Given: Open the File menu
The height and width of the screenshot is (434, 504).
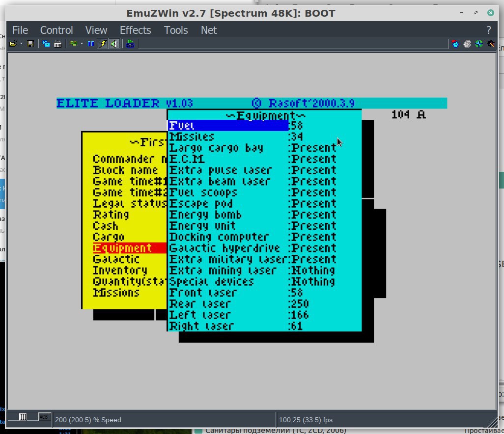Looking at the screenshot, I should 20,30.
